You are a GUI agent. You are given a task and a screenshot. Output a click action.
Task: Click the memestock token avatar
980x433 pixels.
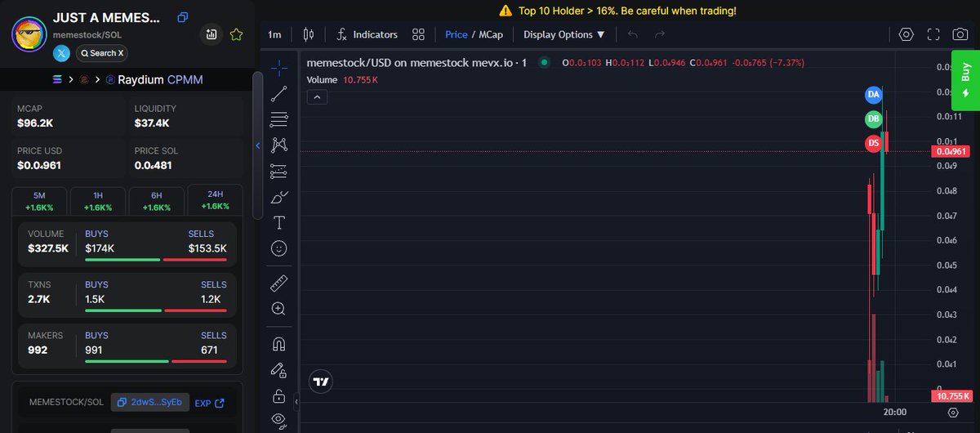[x=29, y=36]
